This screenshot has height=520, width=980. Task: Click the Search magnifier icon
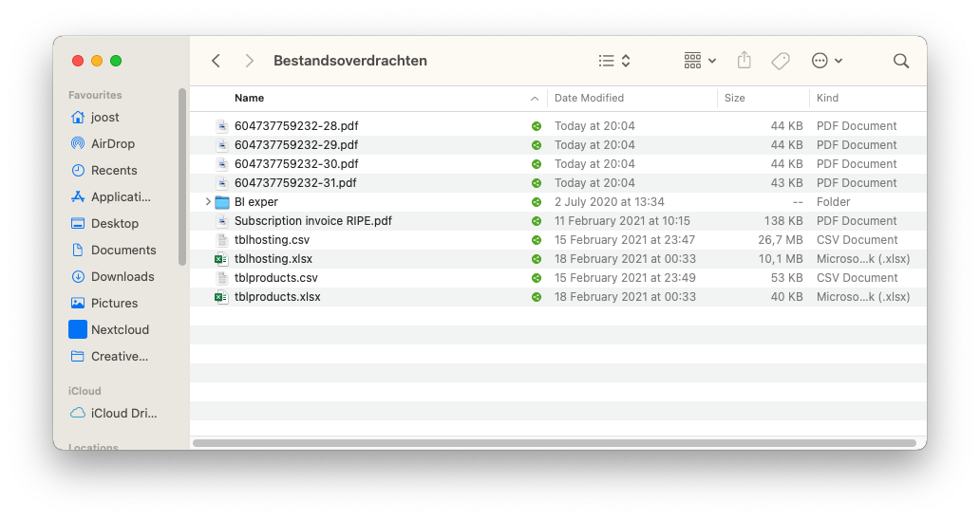pos(901,61)
